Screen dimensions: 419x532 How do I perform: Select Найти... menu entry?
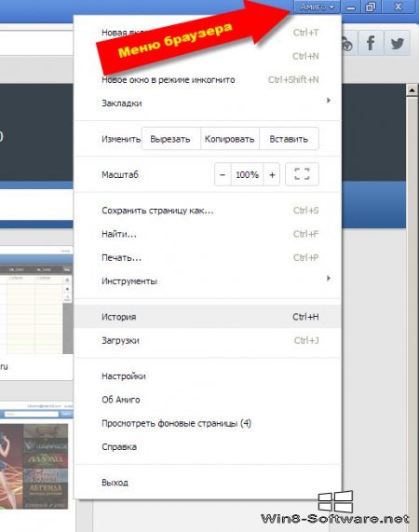tap(208, 234)
